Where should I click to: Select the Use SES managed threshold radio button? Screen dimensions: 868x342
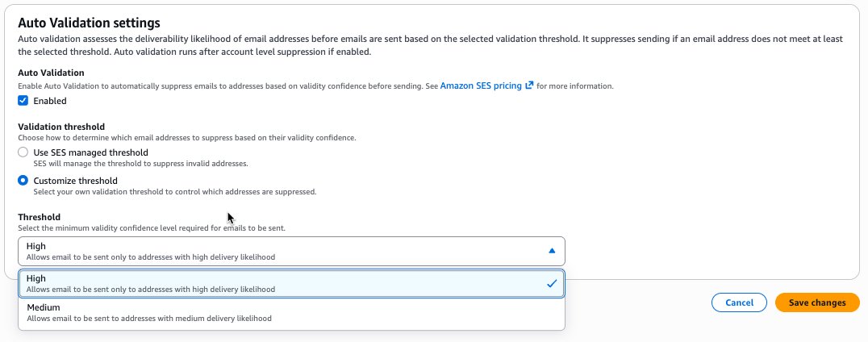pyautogui.click(x=23, y=152)
